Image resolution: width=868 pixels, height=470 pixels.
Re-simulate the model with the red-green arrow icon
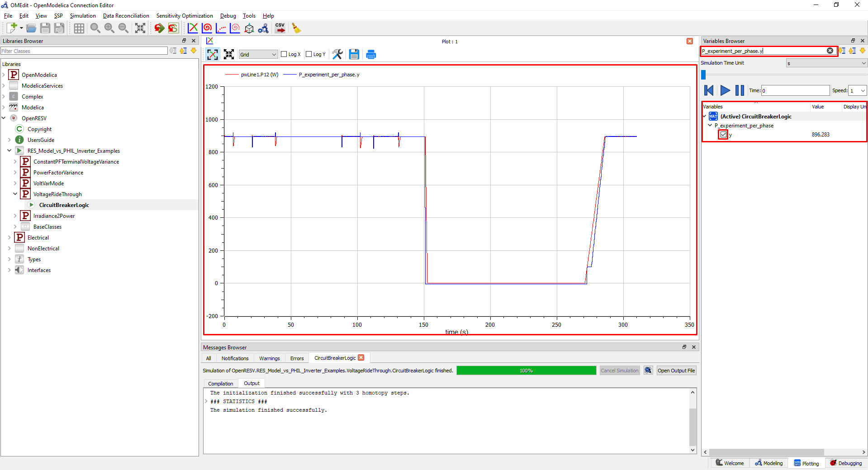point(159,28)
